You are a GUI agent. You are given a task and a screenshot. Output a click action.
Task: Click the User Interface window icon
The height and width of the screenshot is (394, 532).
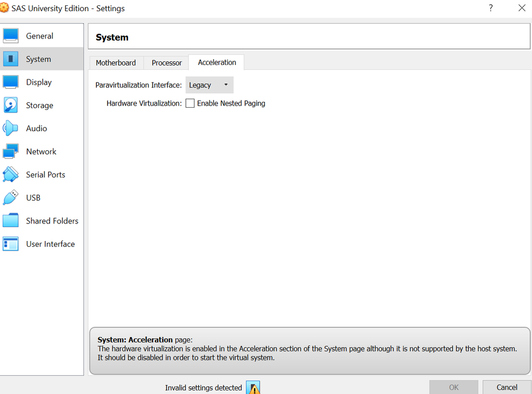pos(11,244)
